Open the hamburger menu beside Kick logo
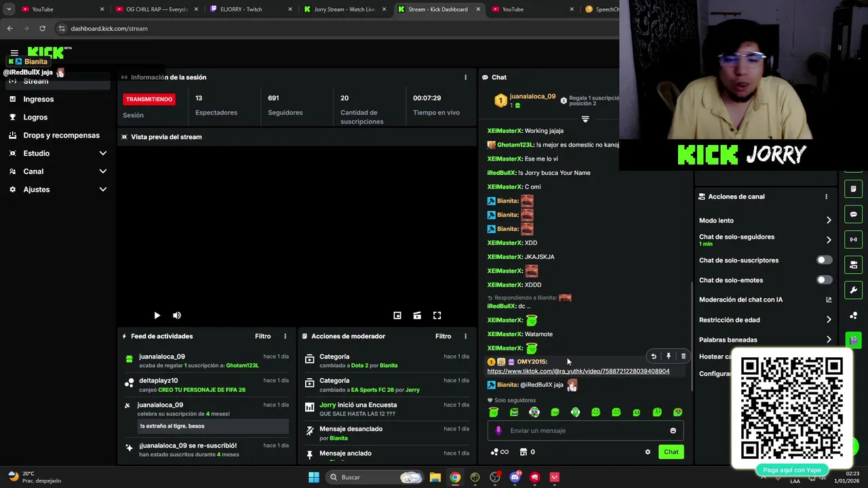The width and height of the screenshot is (868, 488). 14,53
